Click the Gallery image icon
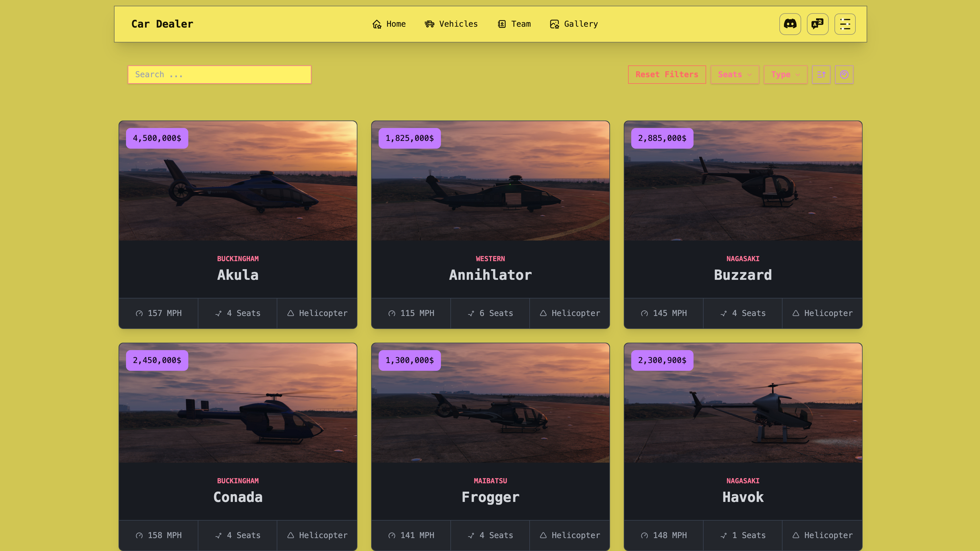This screenshot has width=980, height=551. 554,24
